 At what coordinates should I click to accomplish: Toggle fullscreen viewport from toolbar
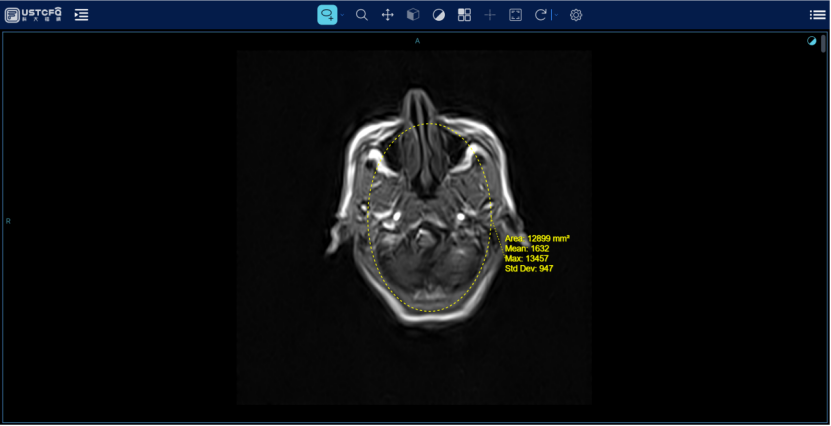click(x=515, y=15)
